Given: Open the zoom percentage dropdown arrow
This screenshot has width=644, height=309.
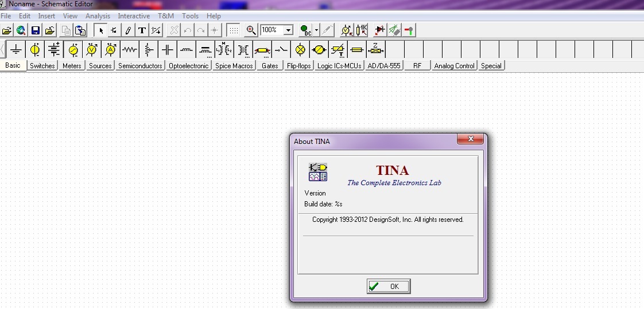Looking at the screenshot, I should (288, 30).
